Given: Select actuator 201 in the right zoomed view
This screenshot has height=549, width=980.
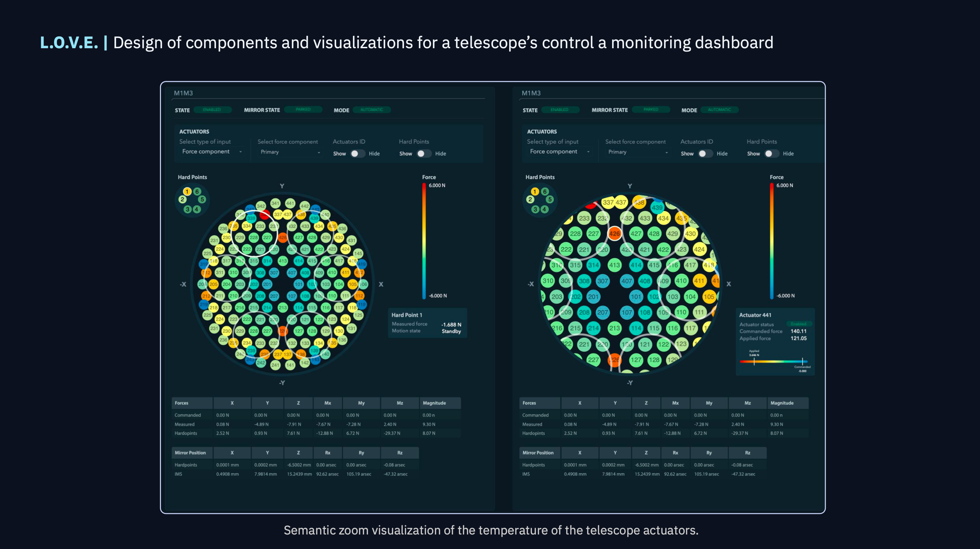Looking at the screenshot, I should coord(593,296).
